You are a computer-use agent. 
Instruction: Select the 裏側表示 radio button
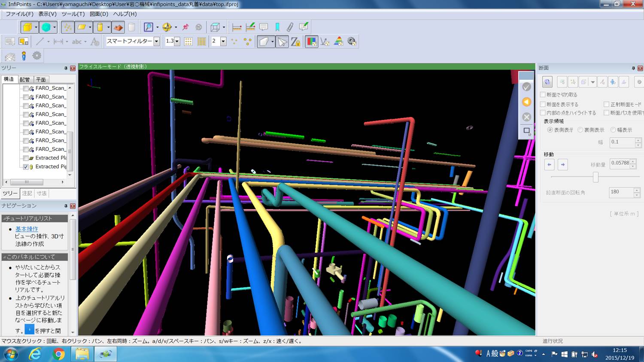tap(580, 130)
